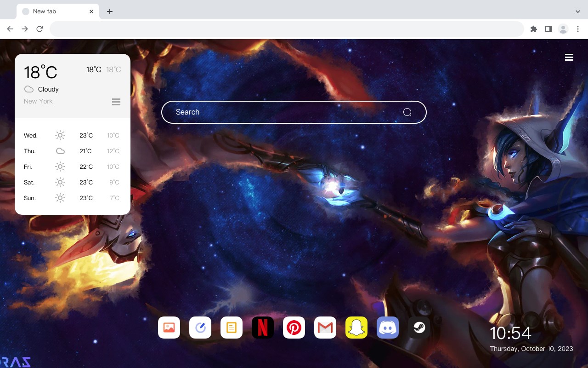Click the 18°C current temperature

pos(40,73)
